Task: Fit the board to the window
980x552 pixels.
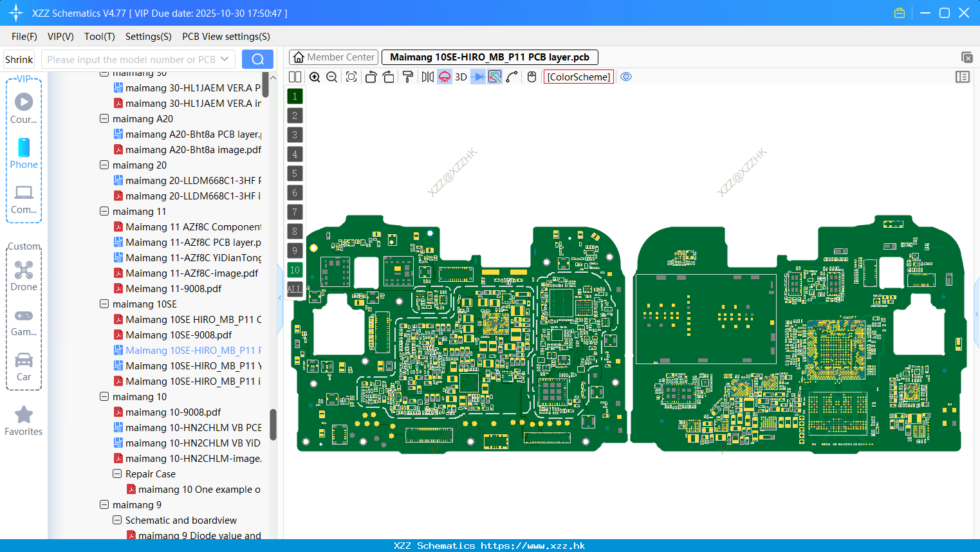Action: [x=351, y=77]
